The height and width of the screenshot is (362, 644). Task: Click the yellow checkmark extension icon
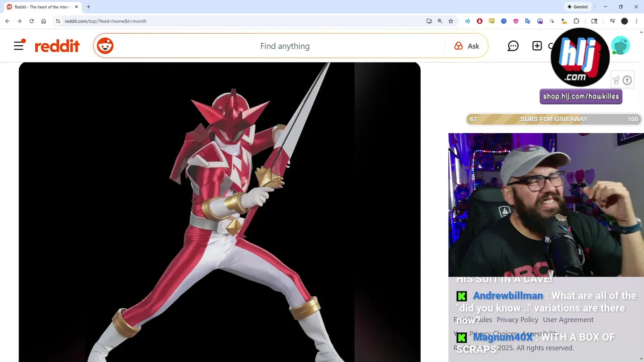click(492, 21)
